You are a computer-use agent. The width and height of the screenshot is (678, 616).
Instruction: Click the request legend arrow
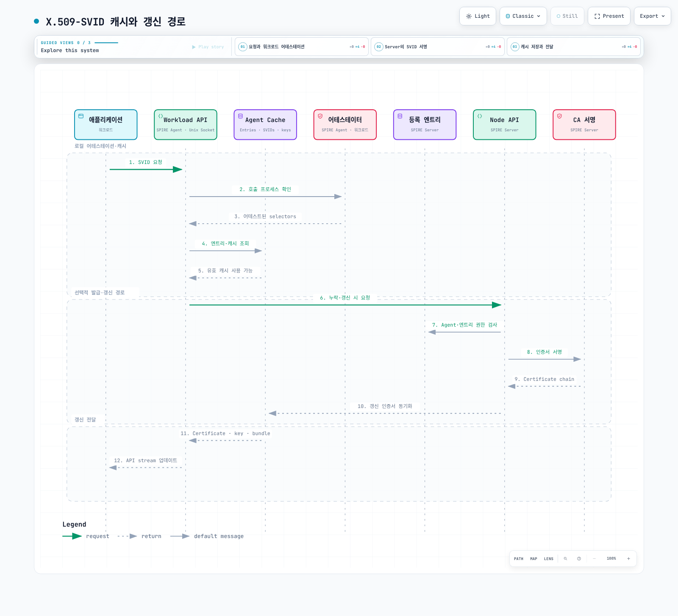[72, 536]
